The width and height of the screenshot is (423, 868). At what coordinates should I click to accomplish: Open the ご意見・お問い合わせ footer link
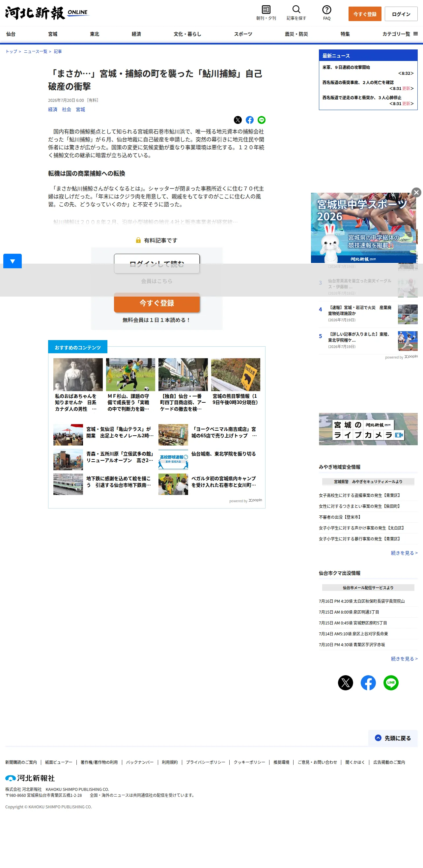click(317, 762)
